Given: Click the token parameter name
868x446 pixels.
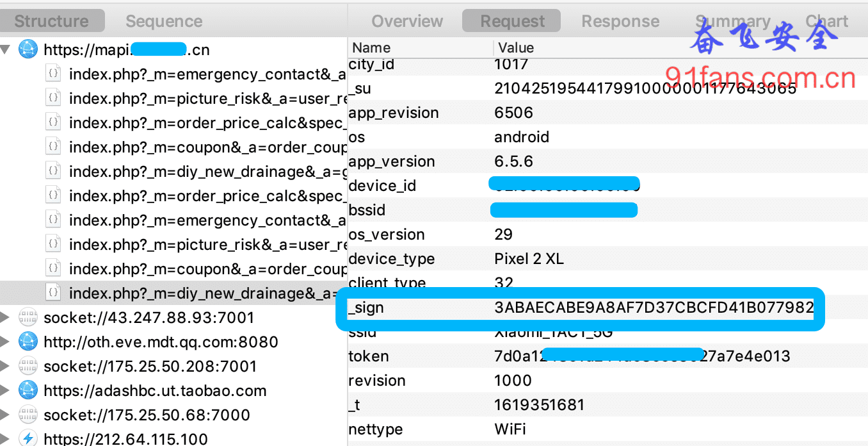Looking at the screenshot, I should [x=369, y=356].
